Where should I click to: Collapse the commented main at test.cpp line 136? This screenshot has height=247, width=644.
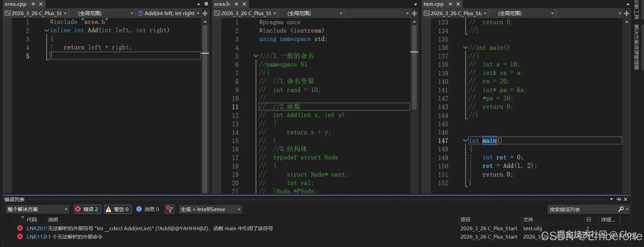(x=465, y=48)
